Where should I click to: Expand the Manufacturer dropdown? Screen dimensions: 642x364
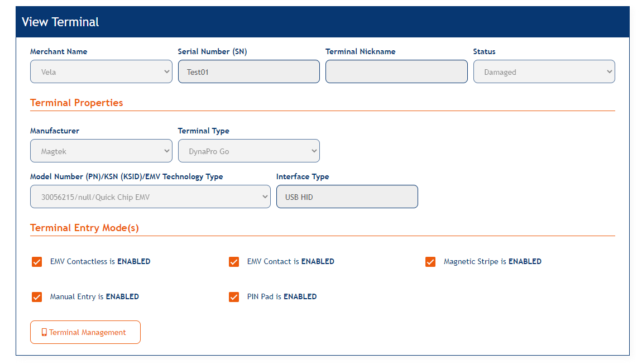coord(101,151)
